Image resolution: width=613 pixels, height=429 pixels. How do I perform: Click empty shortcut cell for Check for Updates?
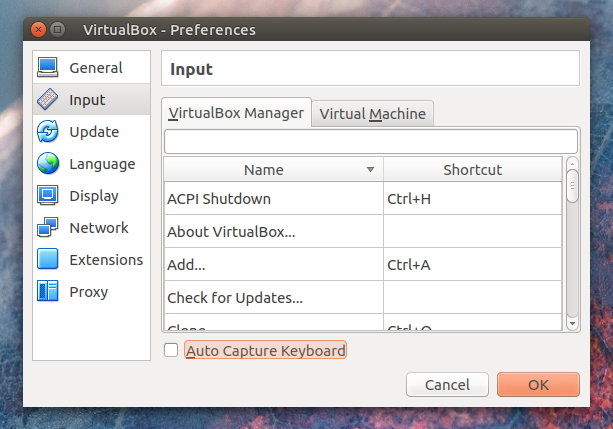(473, 298)
